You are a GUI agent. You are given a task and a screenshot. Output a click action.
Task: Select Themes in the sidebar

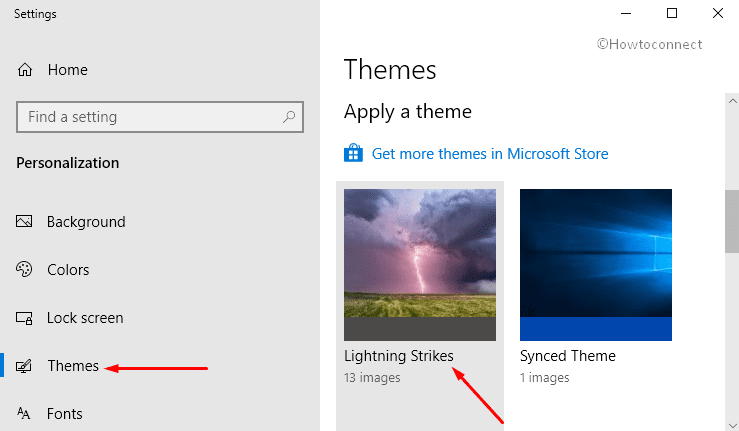(73, 366)
